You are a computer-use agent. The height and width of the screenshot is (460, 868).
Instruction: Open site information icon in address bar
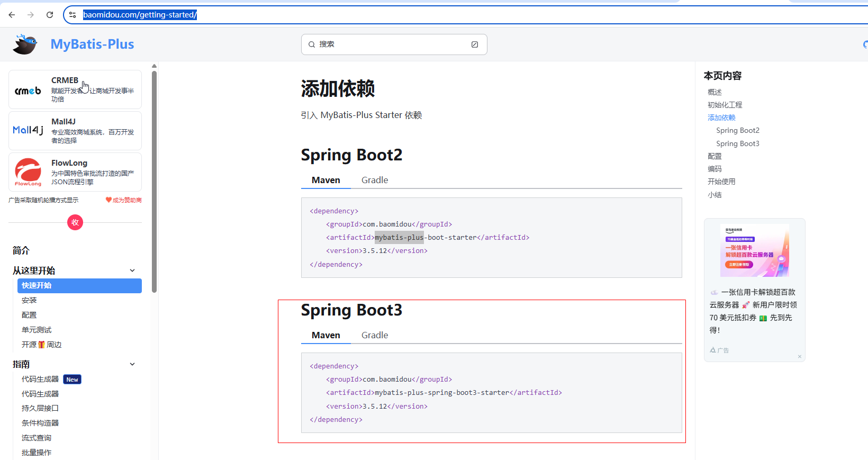[x=73, y=15]
